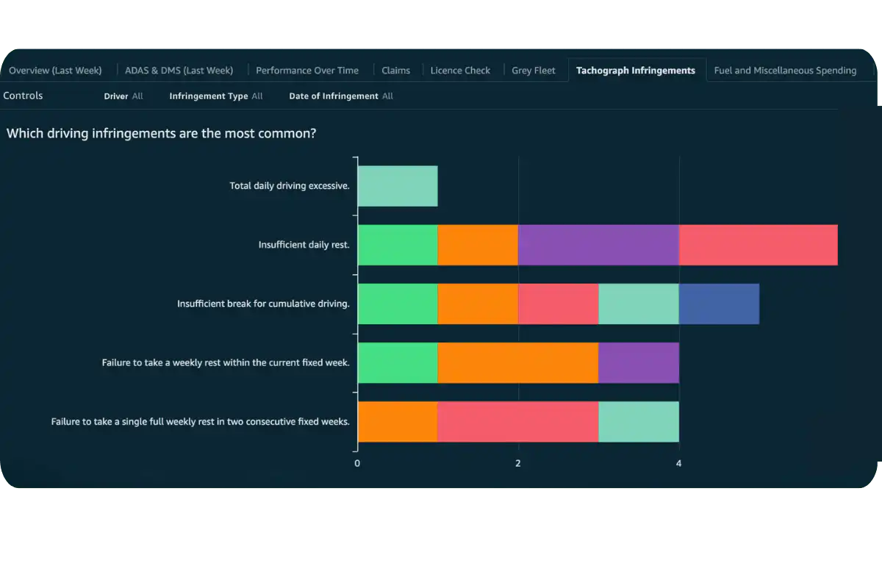The image size is (882, 588).
Task: Open the Claims tab
Action: tap(396, 70)
